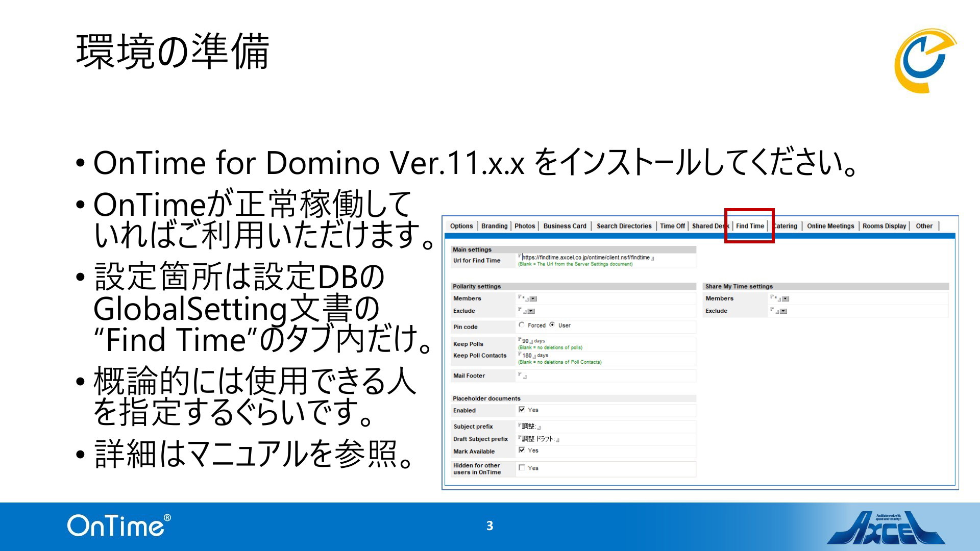Open the Share My Time Members dropdown
This screenshot has width=980, height=551.
pyautogui.click(x=786, y=299)
